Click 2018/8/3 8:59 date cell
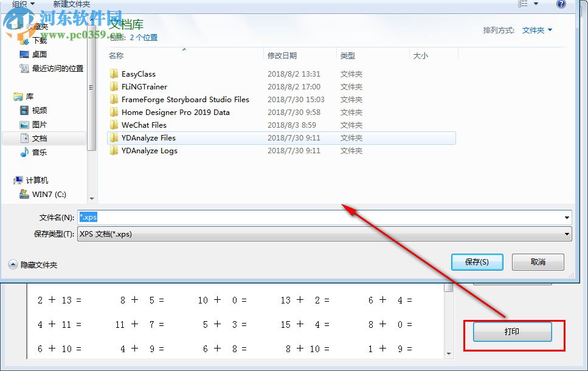 coord(292,125)
